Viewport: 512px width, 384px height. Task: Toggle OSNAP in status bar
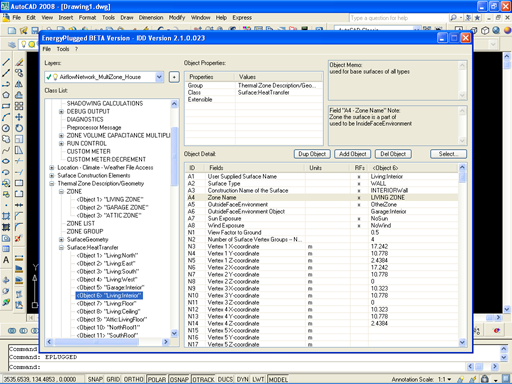pos(179,379)
